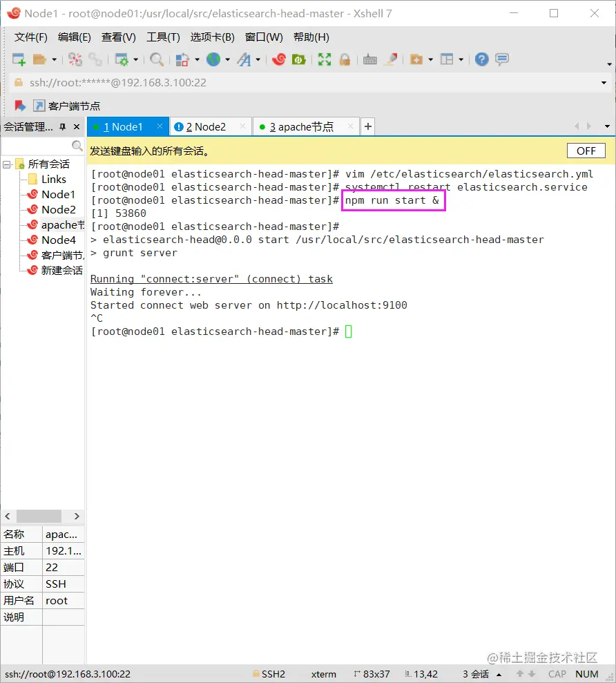Click the color scheme toolbar icon
Viewport: 616px width, 683px height.
click(x=182, y=59)
